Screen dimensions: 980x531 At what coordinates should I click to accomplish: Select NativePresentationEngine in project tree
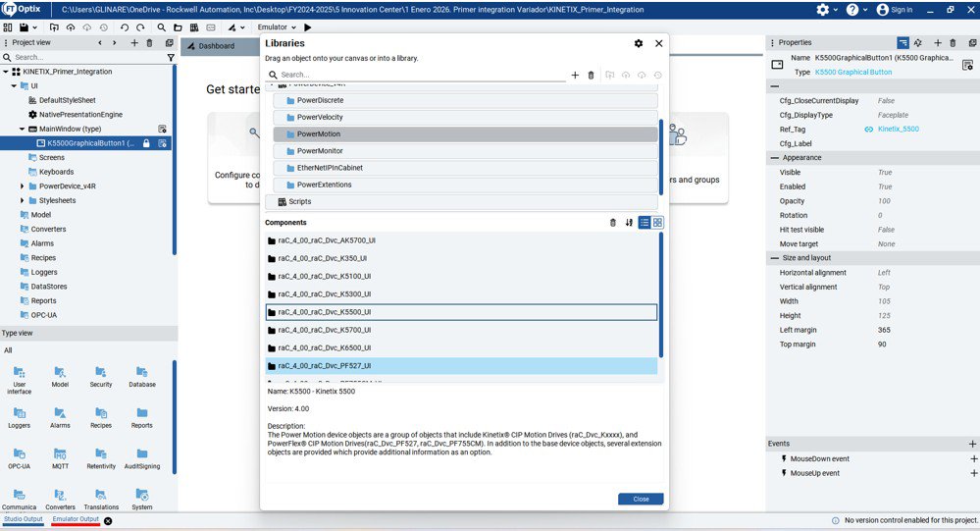pos(80,115)
